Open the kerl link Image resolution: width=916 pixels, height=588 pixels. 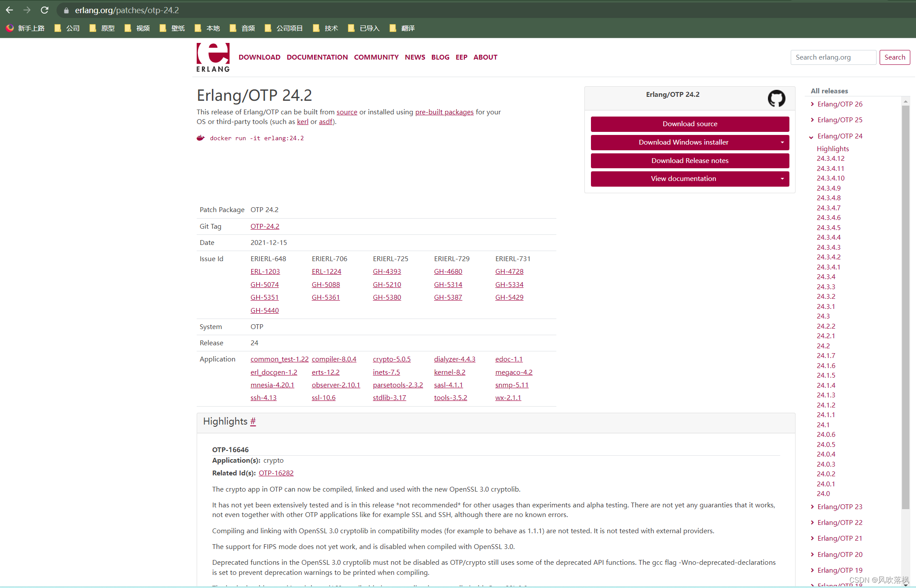pyautogui.click(x=303, y=121)
